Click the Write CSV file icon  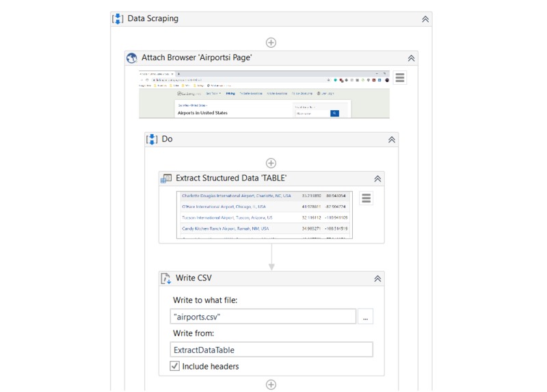(x=166, y=278)
